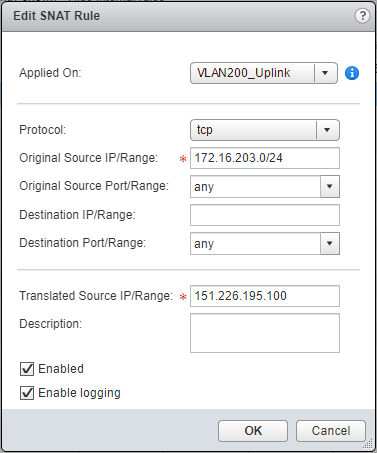
Task: Click the empty Destination IP/Range field
Action: [x=265, y=215]
